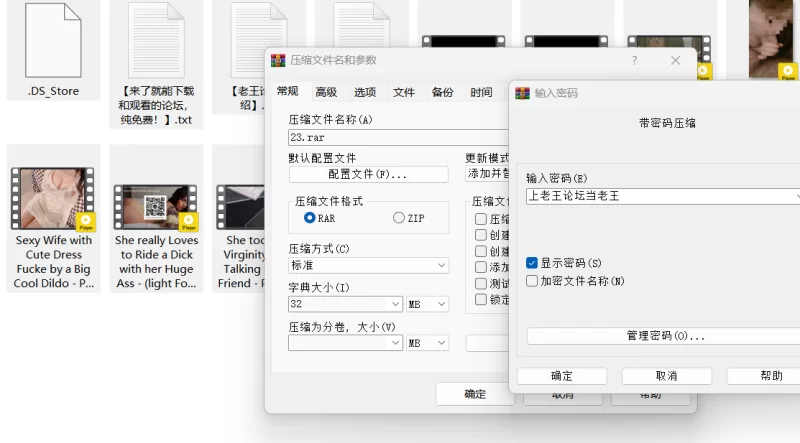The width and height of the screenshot is (800, 443).
Task: Click the 管理密码(O)... button
Action: coord(664,336)
